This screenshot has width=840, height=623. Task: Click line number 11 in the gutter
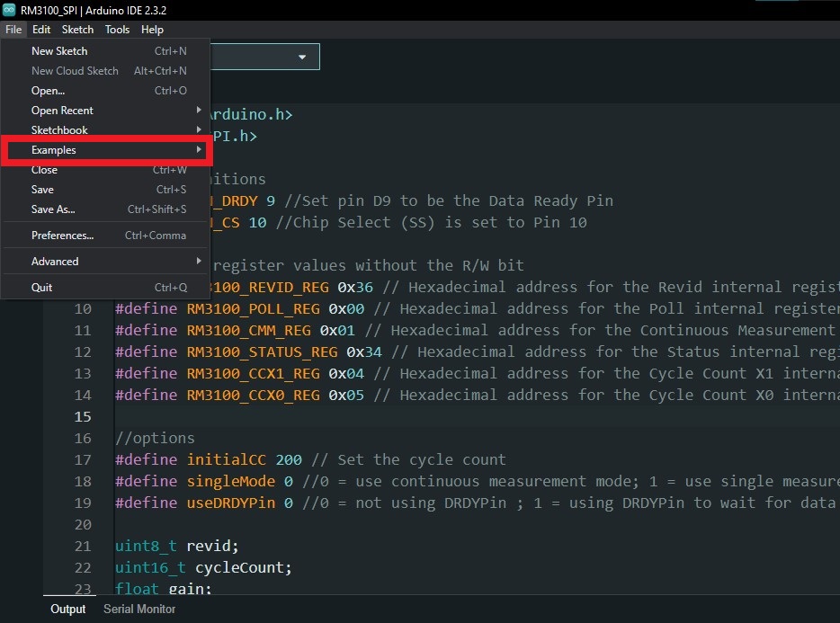click(83, 331)
